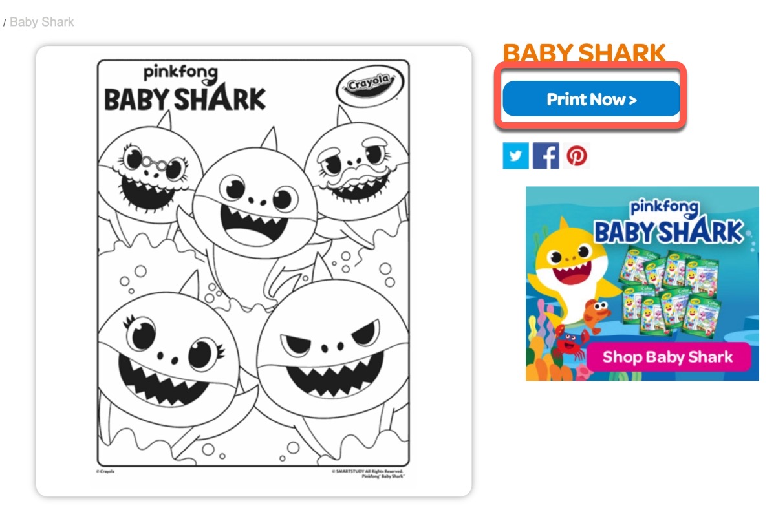Share the page on Twitter
The width and height of the screenshot is (776, 532).
pyautogui.click(x=515, y=156)
